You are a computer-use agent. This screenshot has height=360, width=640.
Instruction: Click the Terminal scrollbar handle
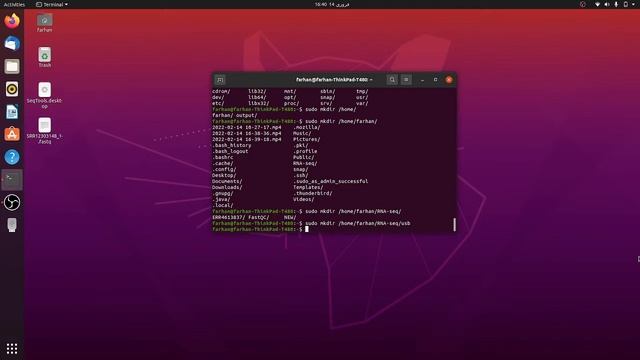[x=454, y=224]
